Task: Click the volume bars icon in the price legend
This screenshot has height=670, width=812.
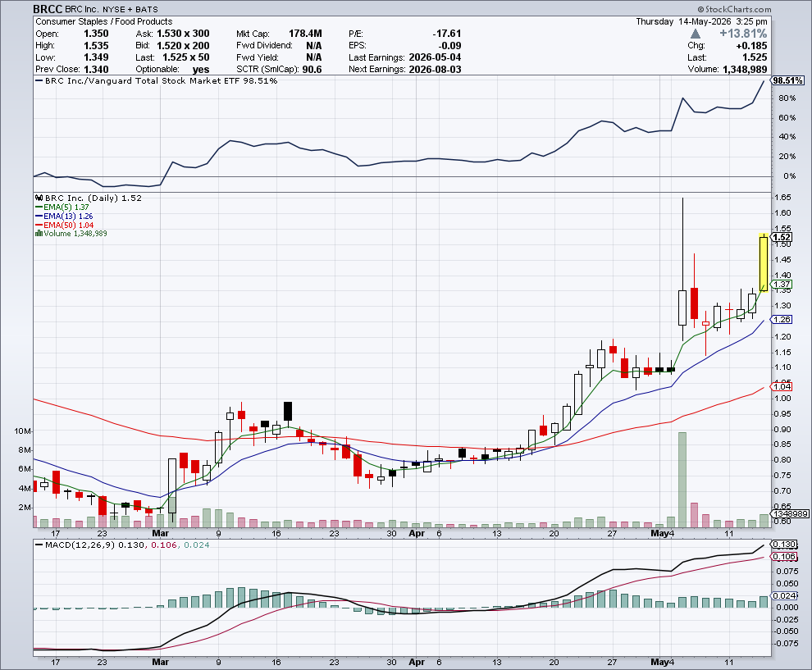Action: pos(39,234)
